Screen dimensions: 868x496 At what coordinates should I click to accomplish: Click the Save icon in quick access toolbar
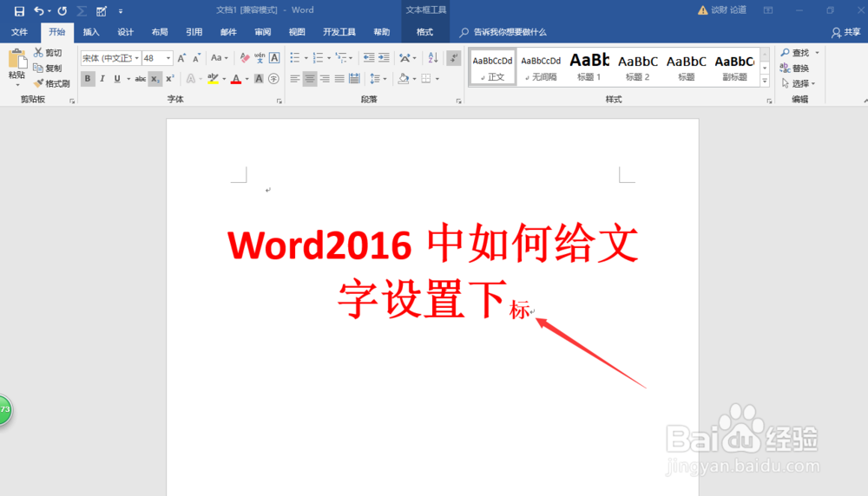[x=19, y=10]
